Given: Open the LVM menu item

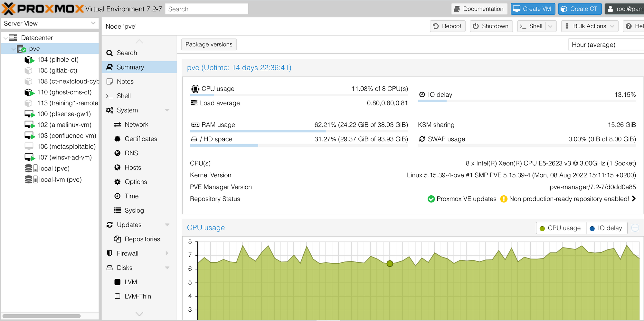Looking at the screenshot, I should 139,282.
